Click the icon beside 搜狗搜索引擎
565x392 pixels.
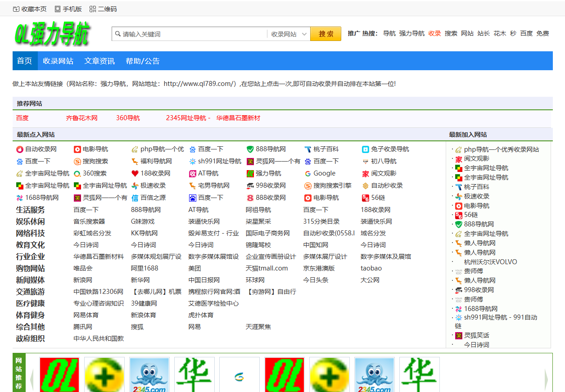click(x=308, y=186)
